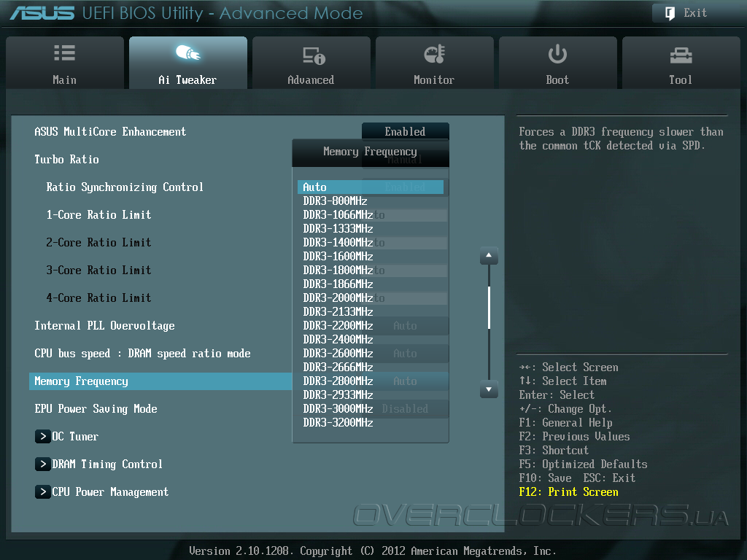Select DDR3-3200MHz option
This screenshot has width=747, height=560.
click(371, 422)
